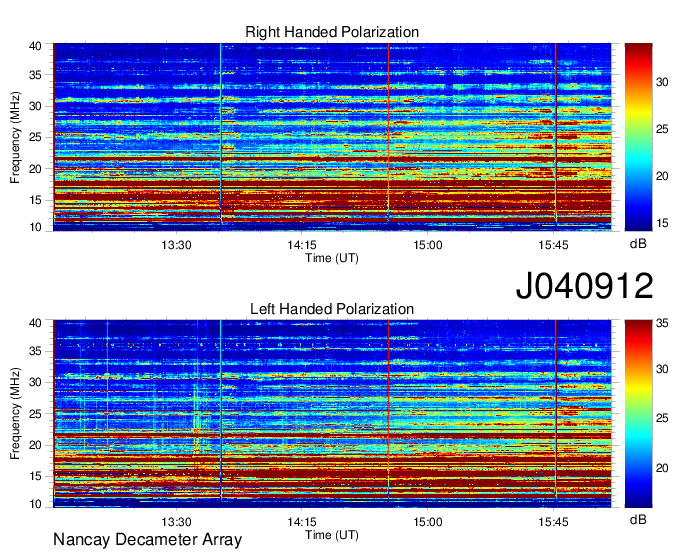Click the 20 dB value on the bottom colorbar
Image resolution: width=680 pixels, height=552 pixels.
[x=662, y=468]
